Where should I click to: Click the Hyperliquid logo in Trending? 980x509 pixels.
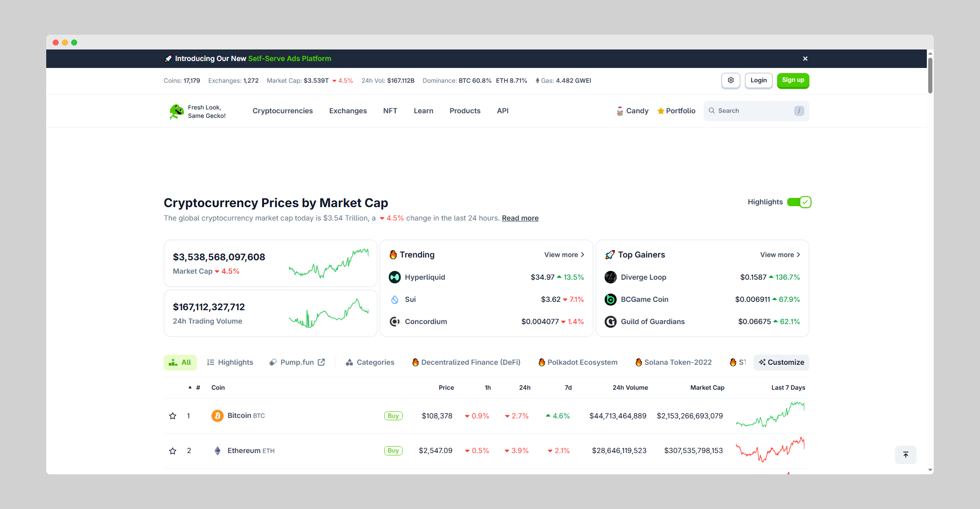coord(395,277)
